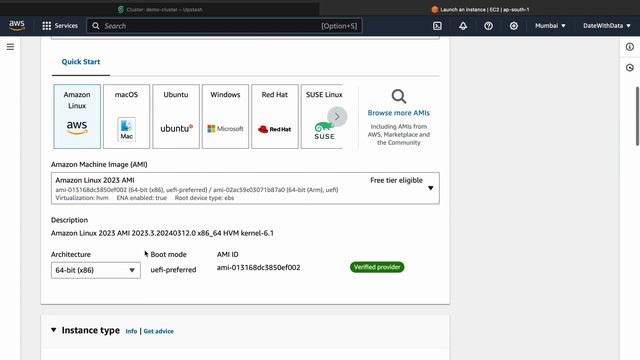Click the Free tier eligible label
Screen dimensions: 640x360
(396, 180)
